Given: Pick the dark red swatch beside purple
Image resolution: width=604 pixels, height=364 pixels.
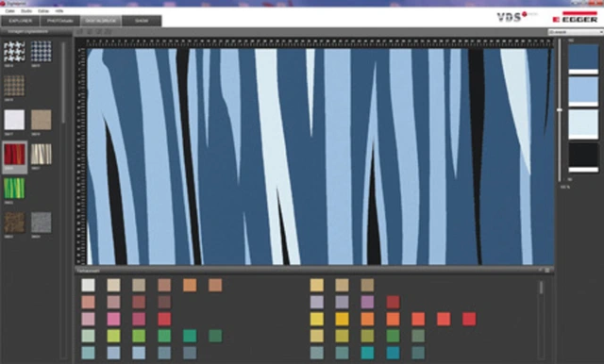Looking at the screenshot, I should [393, 302].
